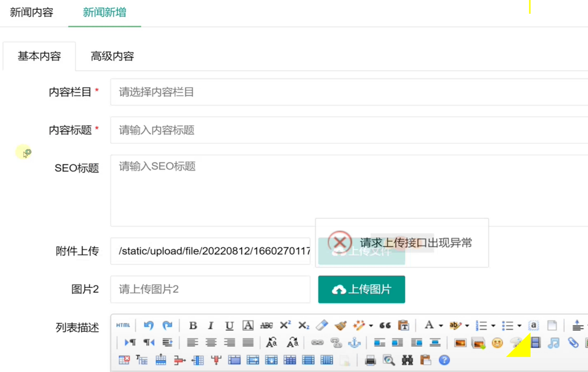
Task: Insert blockquote with quote marks icon
Action: [x=385, y=325]
